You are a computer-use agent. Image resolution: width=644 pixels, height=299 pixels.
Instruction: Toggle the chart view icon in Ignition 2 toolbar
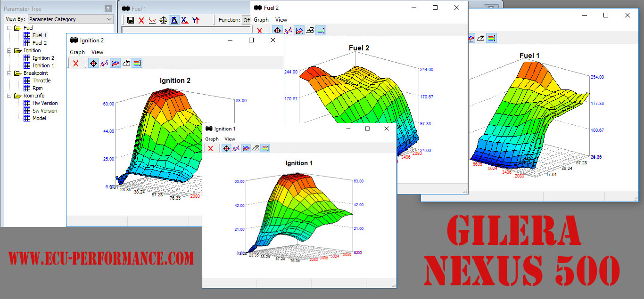(115, 63)
